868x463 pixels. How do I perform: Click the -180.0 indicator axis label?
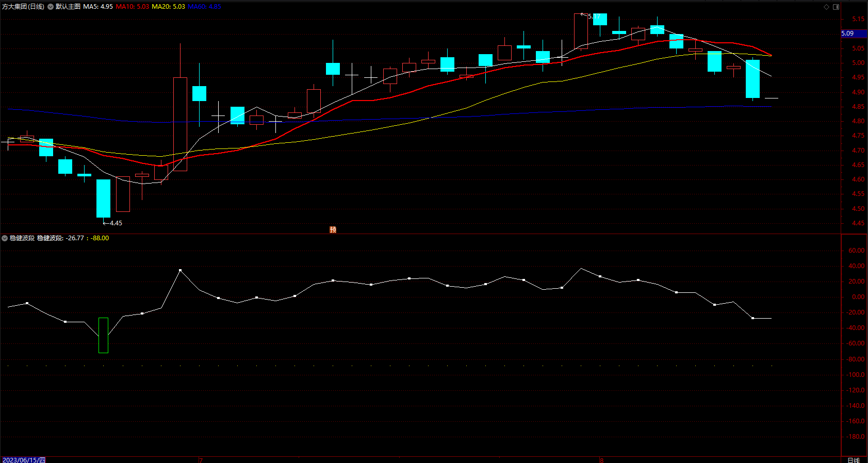coord(856,437)
